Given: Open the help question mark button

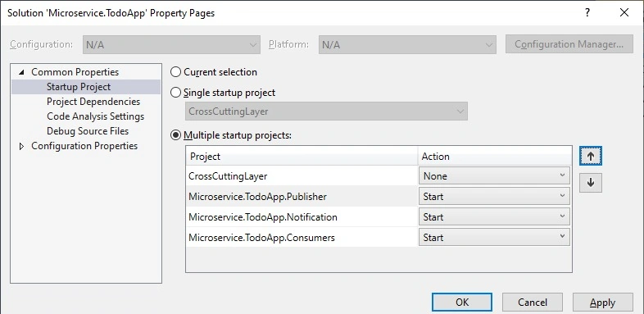Looking at the screenshot, I should tap(587, 13).
